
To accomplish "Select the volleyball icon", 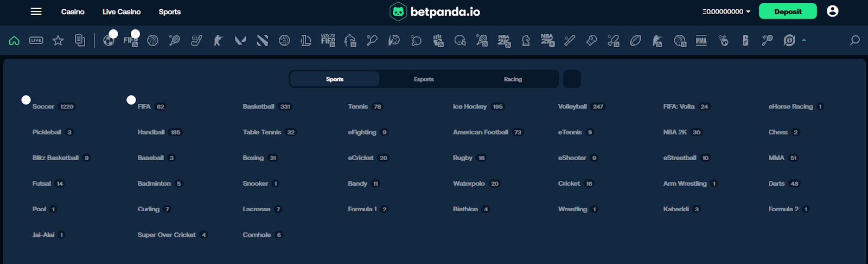I will 284,40.
